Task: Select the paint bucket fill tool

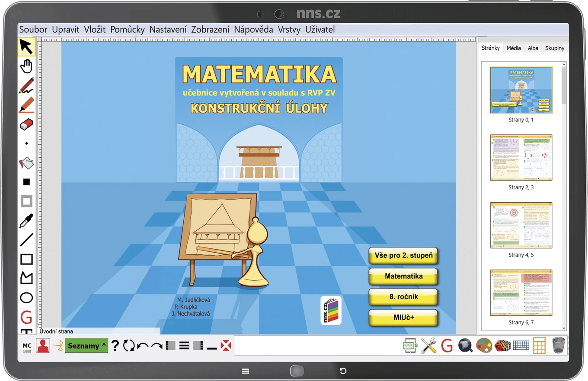Action: pyautogui.click(x=26, y=163)
